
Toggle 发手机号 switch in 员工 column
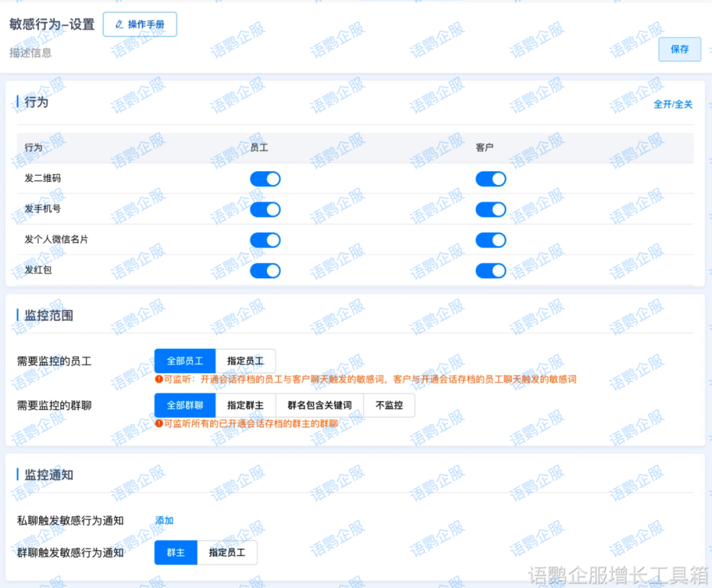pos(265,209)
